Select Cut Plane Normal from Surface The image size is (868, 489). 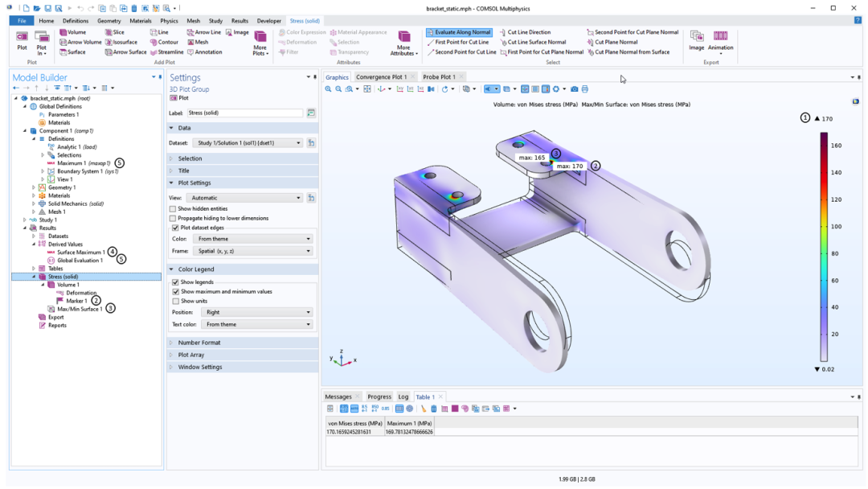click(628, 52)
